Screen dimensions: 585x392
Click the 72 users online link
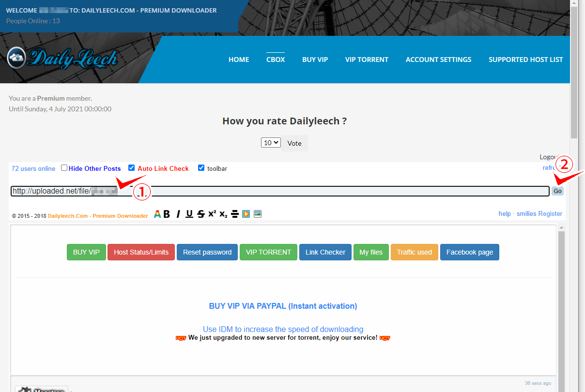pos(33,168)
